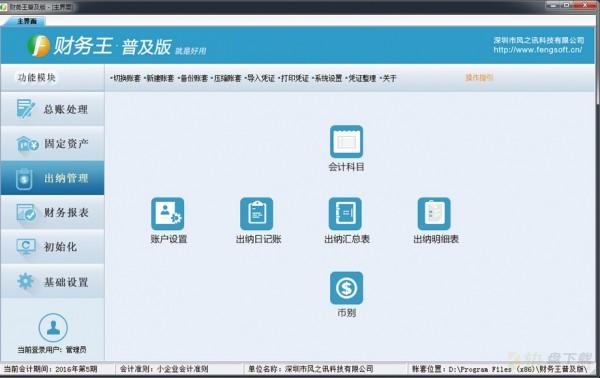Click 当前登录用户 管理员 label
This screenshot has width=600, height=378.
(x=52, y=349)
